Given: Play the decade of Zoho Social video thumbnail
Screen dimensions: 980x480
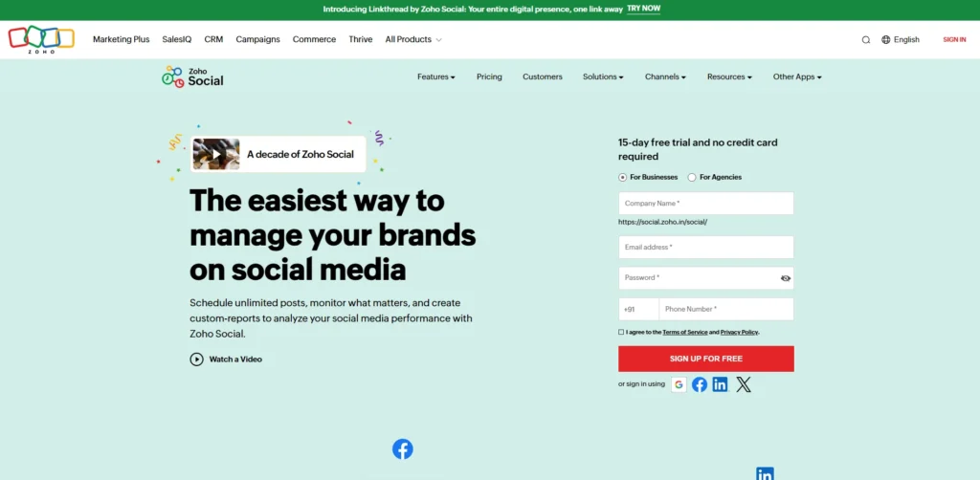Looking at the screenshot, I should (x=216, y=154).
